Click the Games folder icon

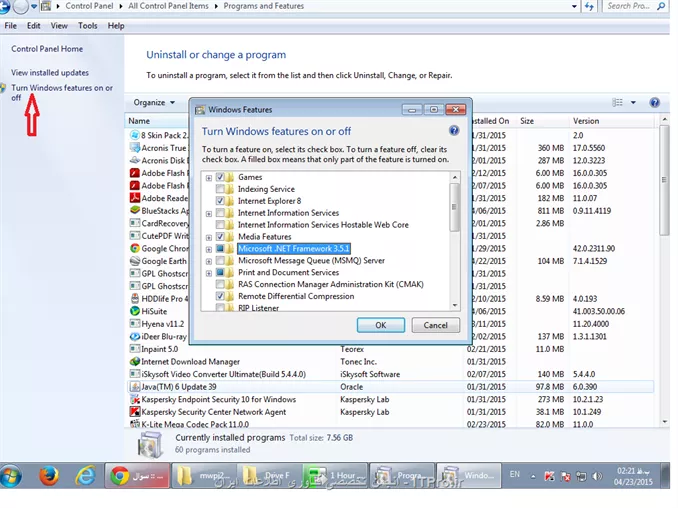[230, 177]
